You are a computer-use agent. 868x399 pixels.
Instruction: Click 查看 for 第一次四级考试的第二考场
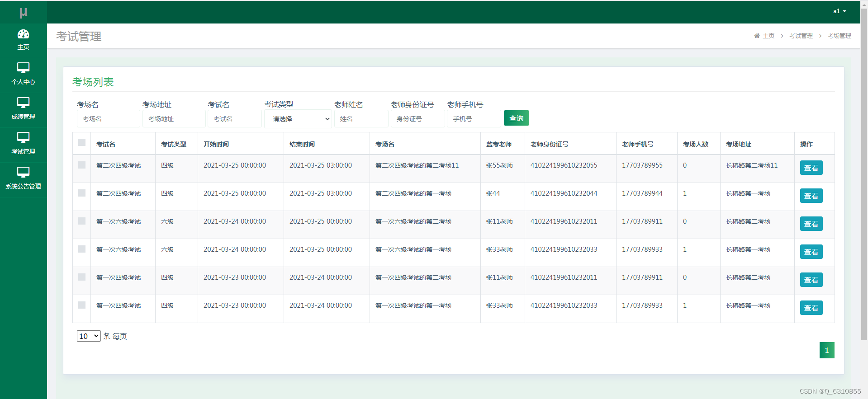pos(811,280)
